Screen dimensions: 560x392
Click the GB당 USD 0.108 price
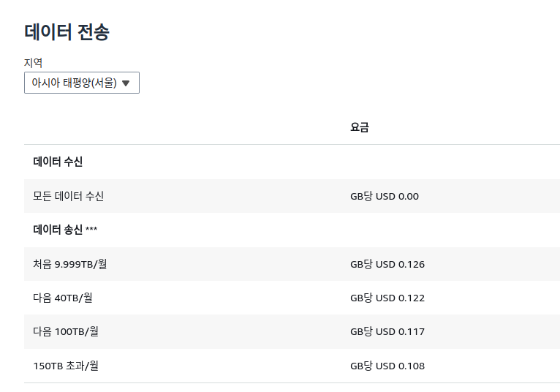pyautogui.click(x=387, y=366)
